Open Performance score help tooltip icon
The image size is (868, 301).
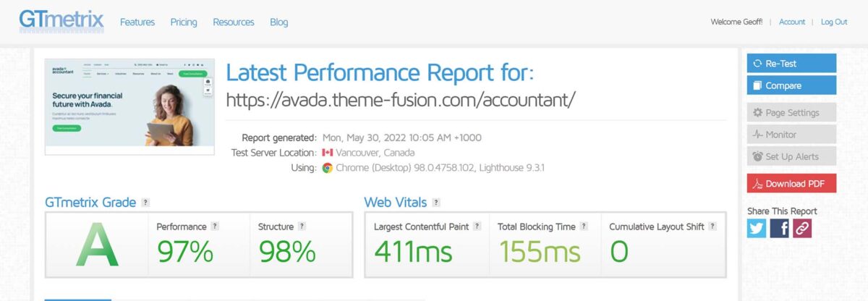[x=215, y=226]
